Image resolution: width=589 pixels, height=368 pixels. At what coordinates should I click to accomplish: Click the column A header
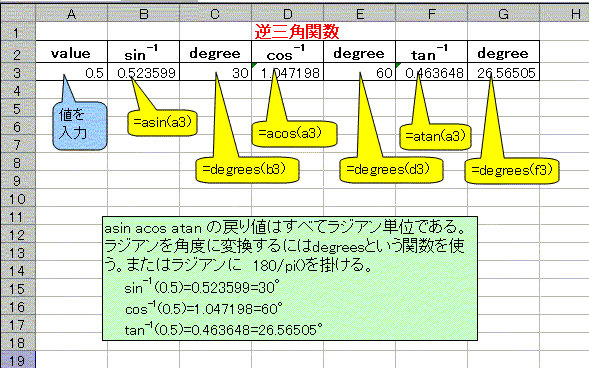(71, 14)
